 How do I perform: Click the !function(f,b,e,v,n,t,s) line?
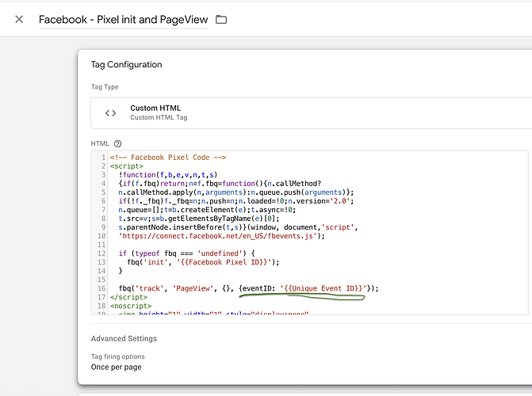168,174
